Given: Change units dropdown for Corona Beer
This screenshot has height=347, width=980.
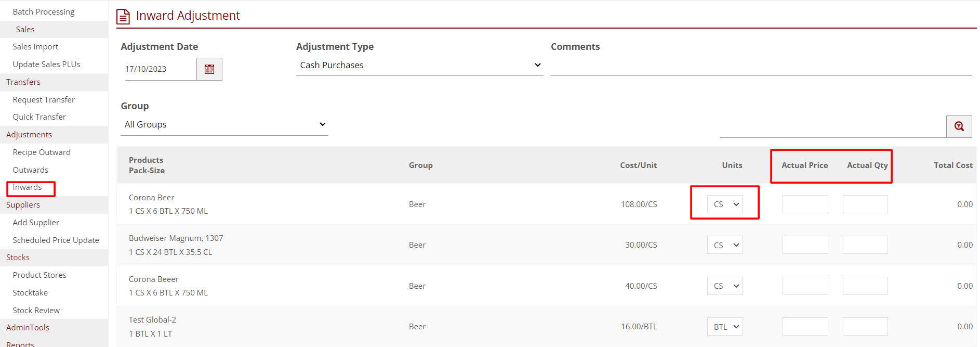Looking at the screenshot, I should [x=724, y=204].
